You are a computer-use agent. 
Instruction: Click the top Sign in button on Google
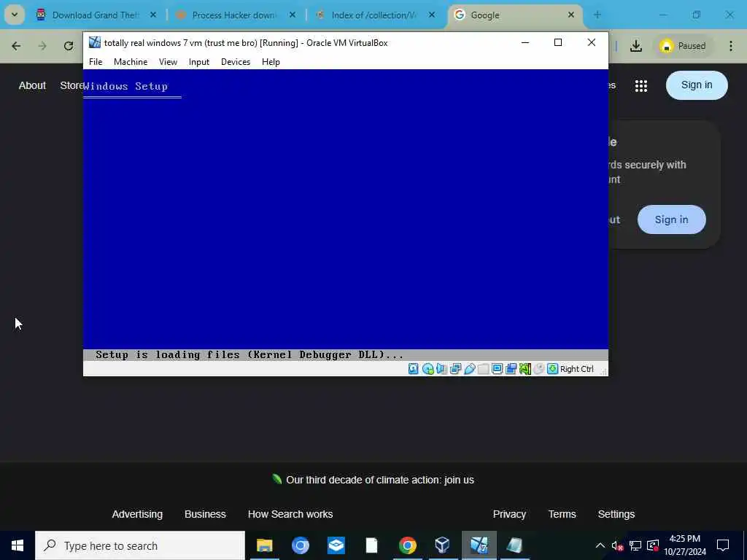697,85
